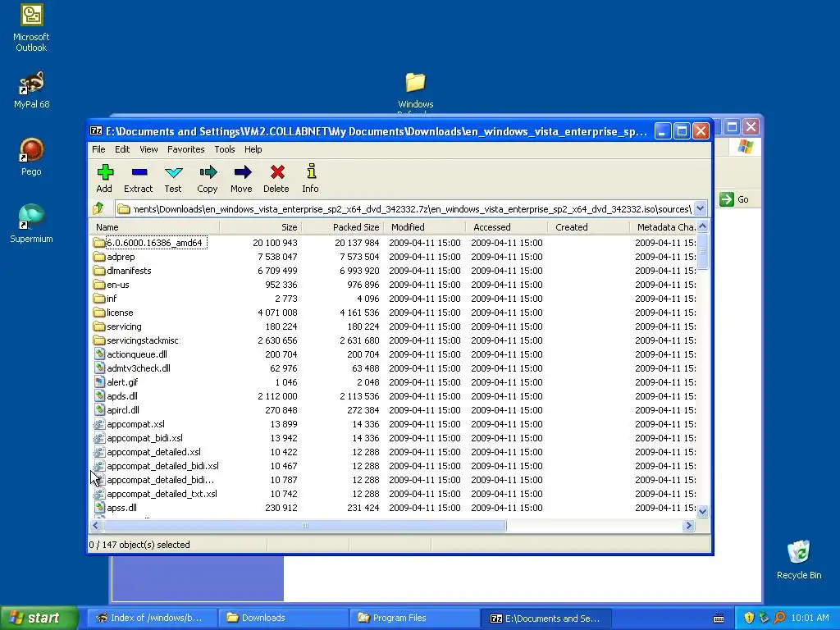This screenshot has width=840, height=630.
Task: Sort by the Name column header
Action: [x=154, y=227]
